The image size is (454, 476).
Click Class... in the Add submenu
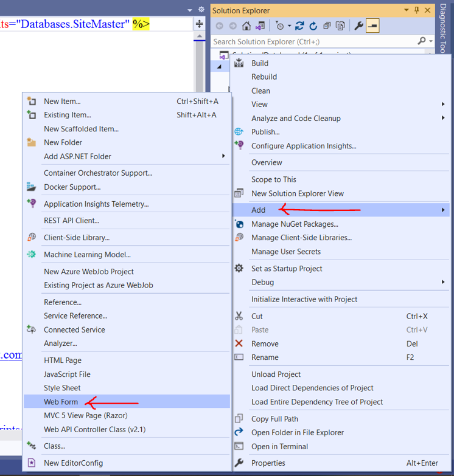tap(127, 446)
